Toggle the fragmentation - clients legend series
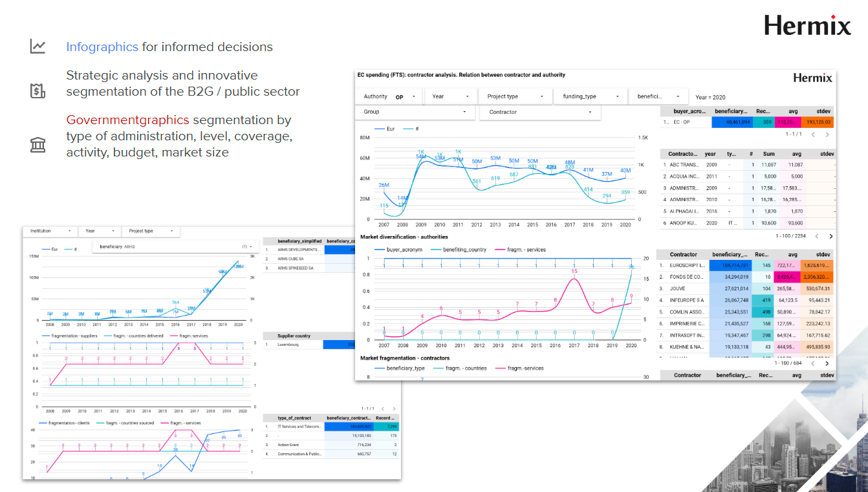The image size is (868, 492). pos(63,423)
